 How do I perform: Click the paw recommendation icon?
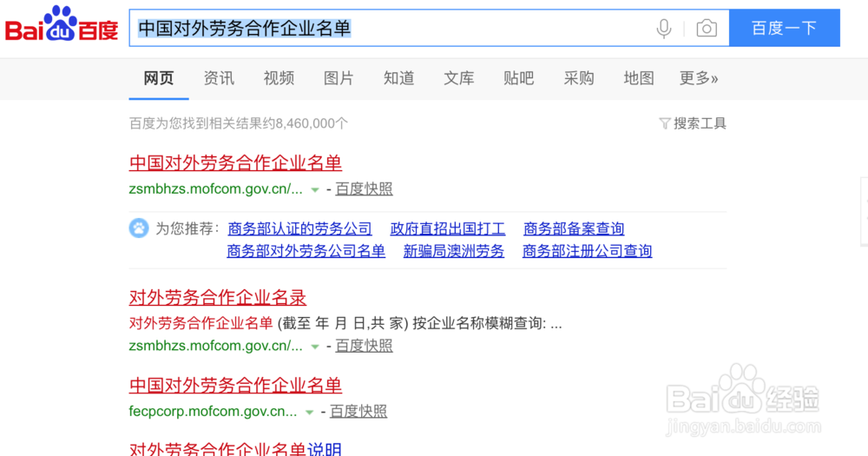point(139,228)
